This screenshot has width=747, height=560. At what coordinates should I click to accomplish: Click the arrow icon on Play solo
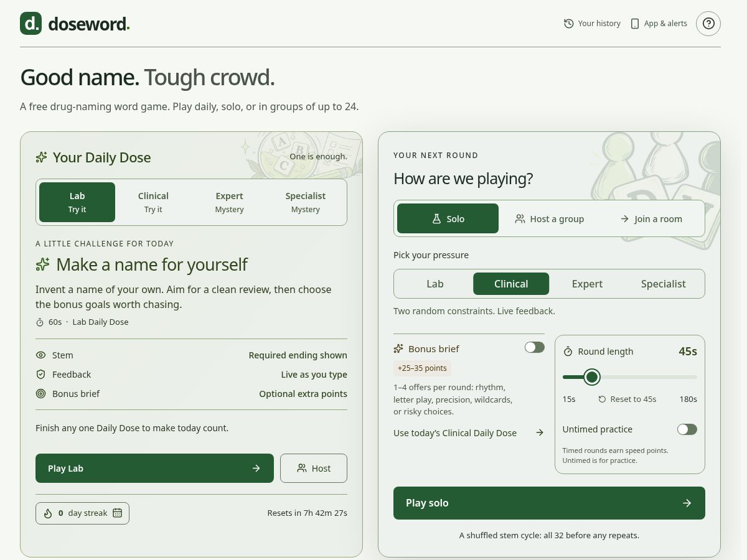click(x=687, y=503)
